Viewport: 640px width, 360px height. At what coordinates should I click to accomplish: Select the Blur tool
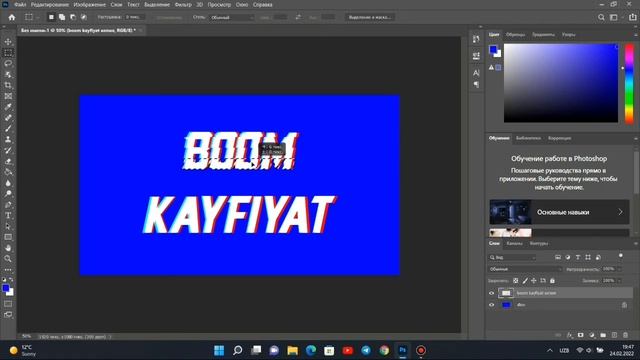pos(8,183)
